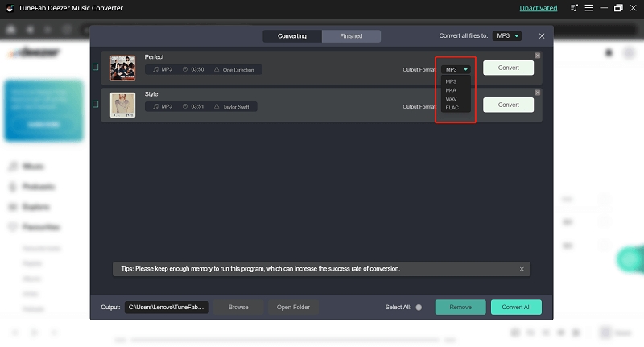Click the Perfect album cover thumbnail
The height and width of the screenshot is (347, 644).
point(122,68)
